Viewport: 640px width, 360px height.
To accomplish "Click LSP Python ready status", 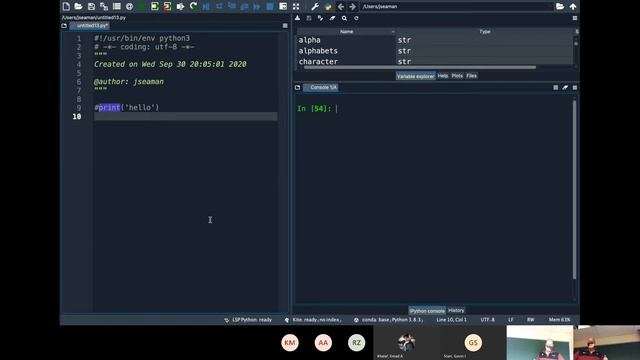I will (x=248, y=320).
